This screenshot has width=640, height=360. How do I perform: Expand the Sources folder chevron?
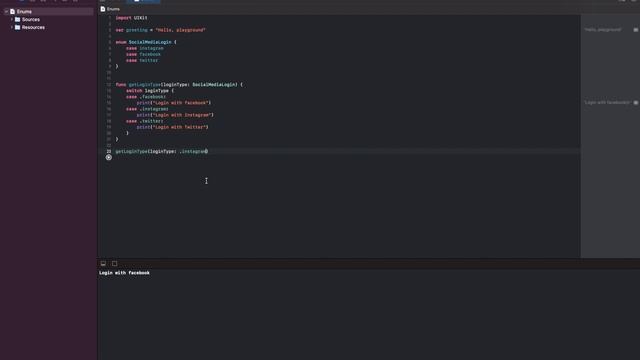click(x=11, y=20)
